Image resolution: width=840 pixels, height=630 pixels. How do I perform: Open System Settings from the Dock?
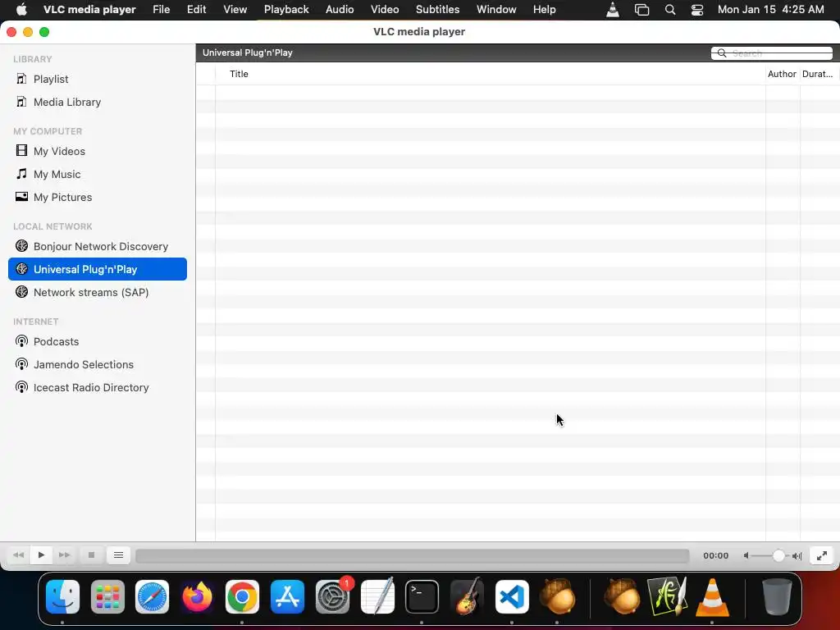(332, 597)
